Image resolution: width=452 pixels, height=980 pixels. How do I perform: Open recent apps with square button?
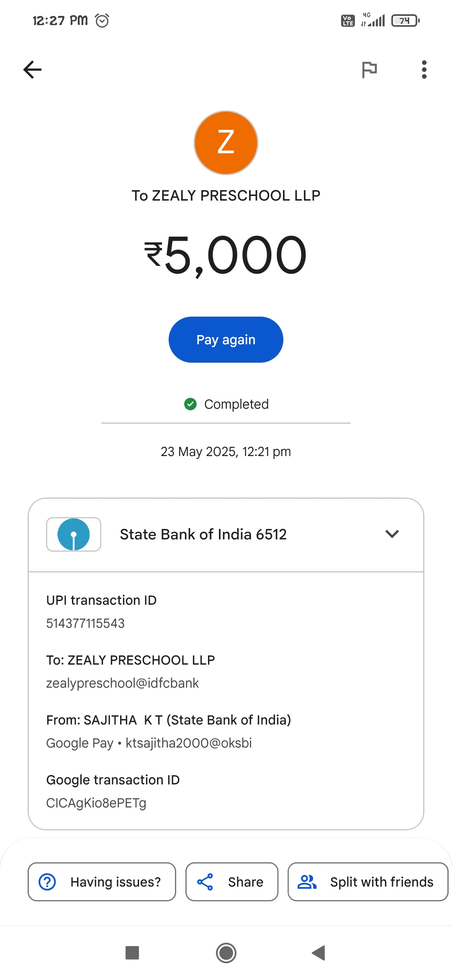132,953
